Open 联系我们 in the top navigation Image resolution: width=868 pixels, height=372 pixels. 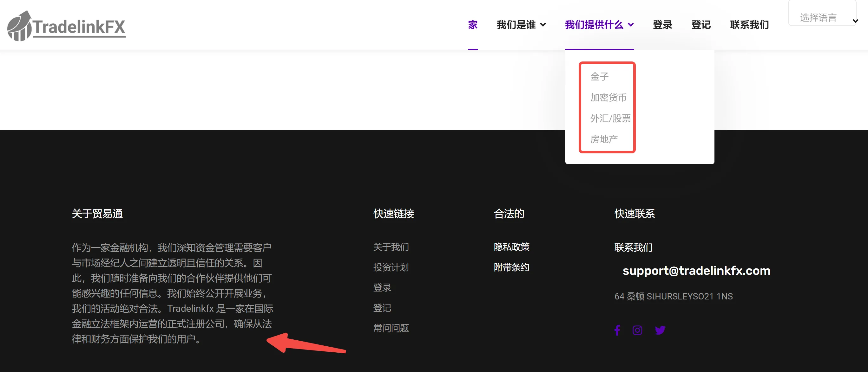coord(749,25)
